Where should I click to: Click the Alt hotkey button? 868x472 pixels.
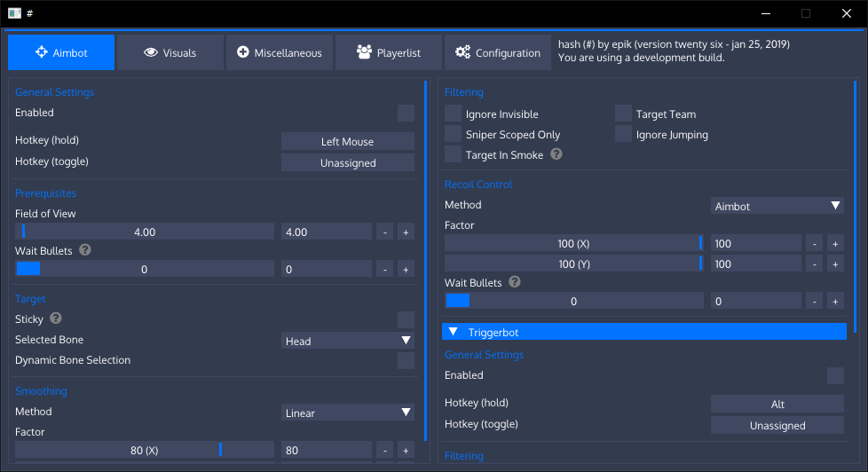[x=777, y=405]
